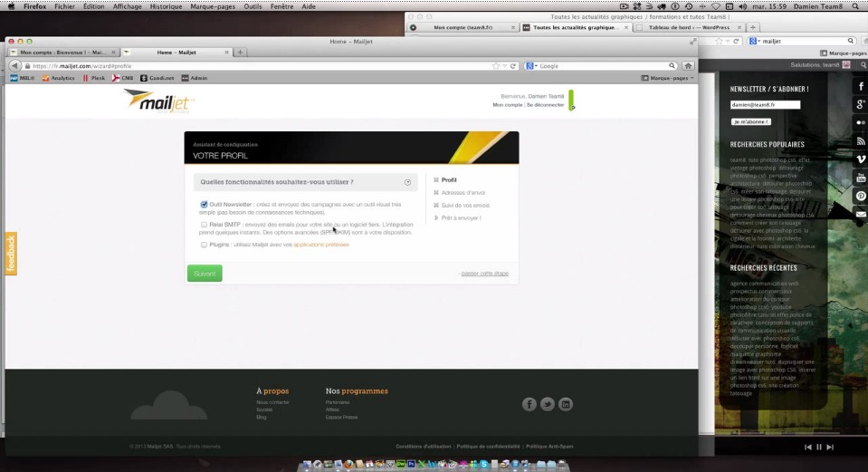868x472 pixels.
Task: Open Mailjet Facebook page in footer
Action: [x=529, y=404]
